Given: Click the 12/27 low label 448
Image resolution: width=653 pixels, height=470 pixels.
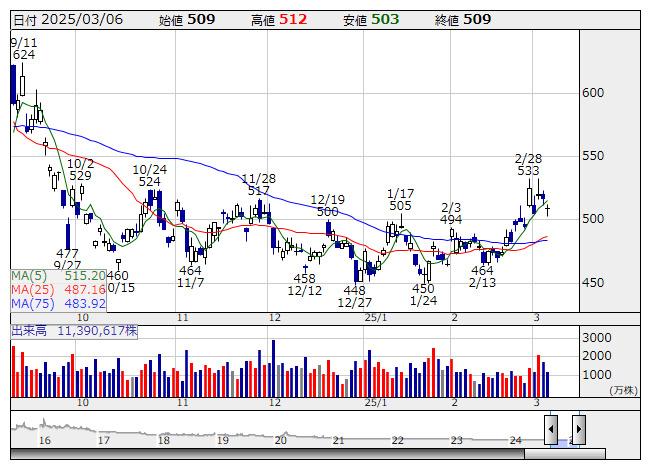Looking at the screenshot, I should pos(354,290).
